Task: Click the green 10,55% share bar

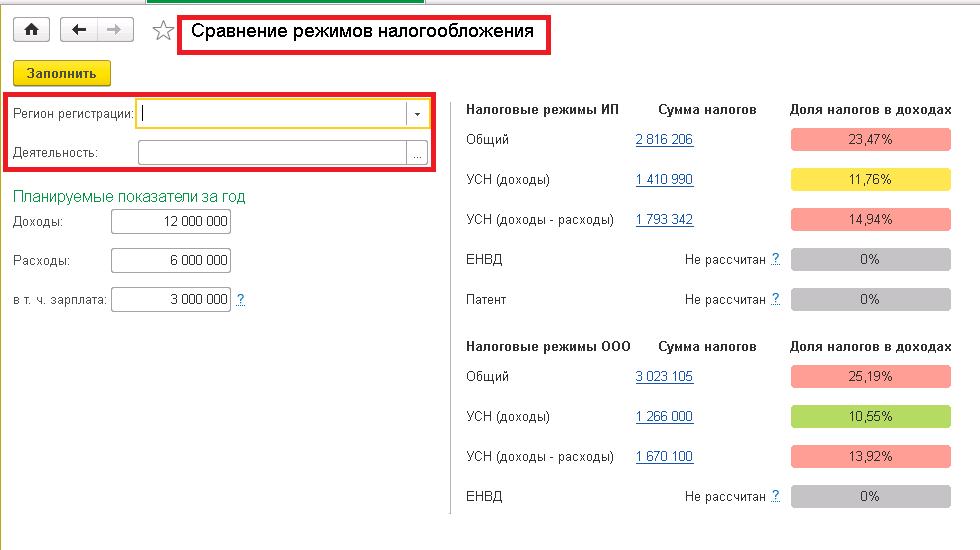Action: [x=870, y=417]
